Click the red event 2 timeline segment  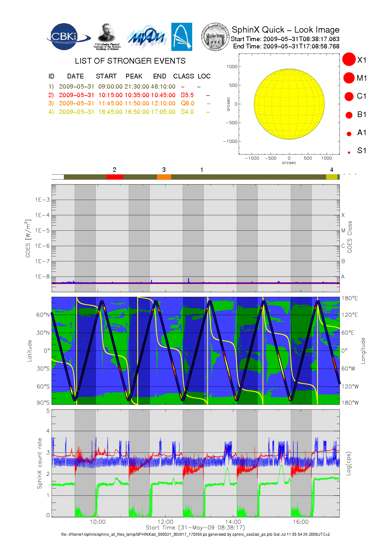114,177
